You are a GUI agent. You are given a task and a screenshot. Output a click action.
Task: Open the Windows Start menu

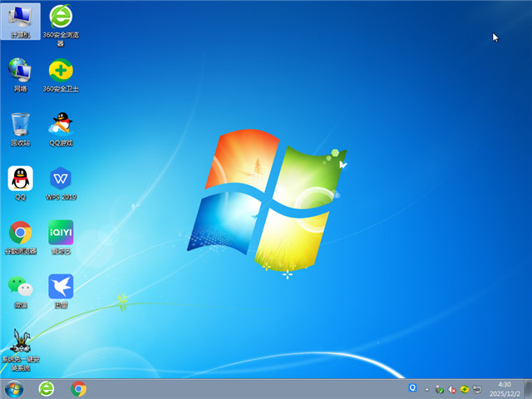[14, 388]
